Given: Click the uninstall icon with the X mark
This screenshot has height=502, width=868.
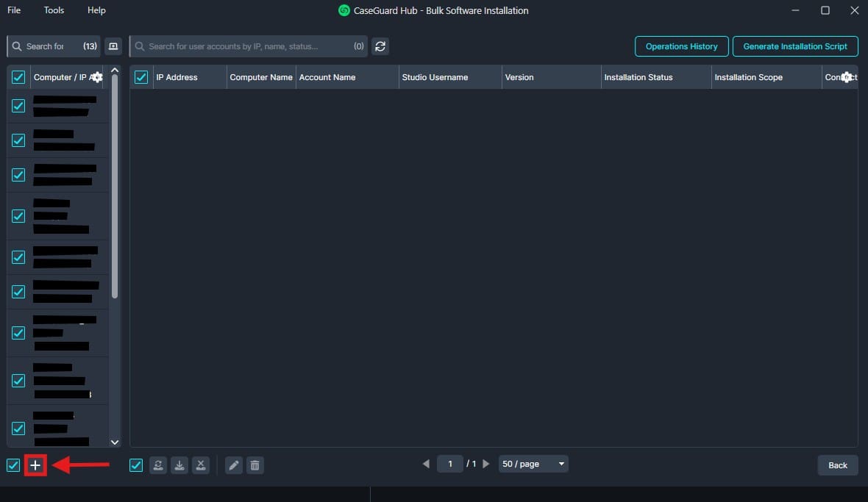Looking at the screenshot, I should (201, 465).
